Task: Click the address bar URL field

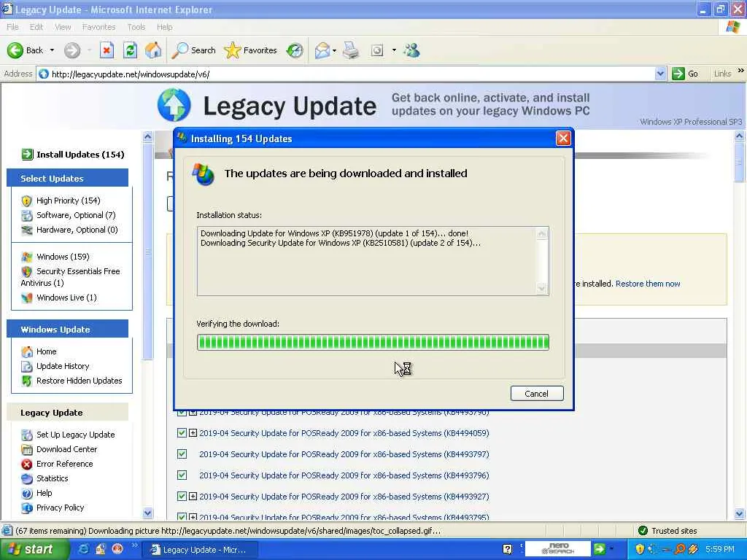Action: point(345,74)
